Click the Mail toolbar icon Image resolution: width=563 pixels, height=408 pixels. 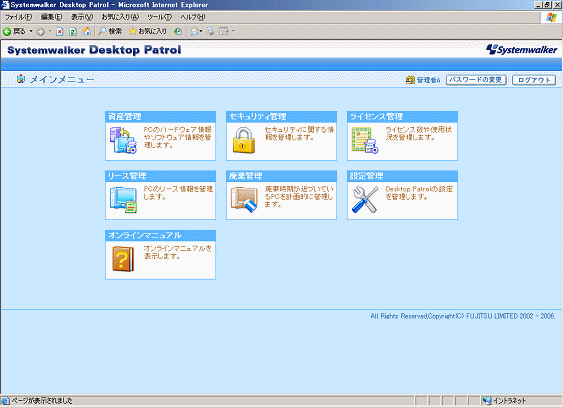click(x=195, y=32)
